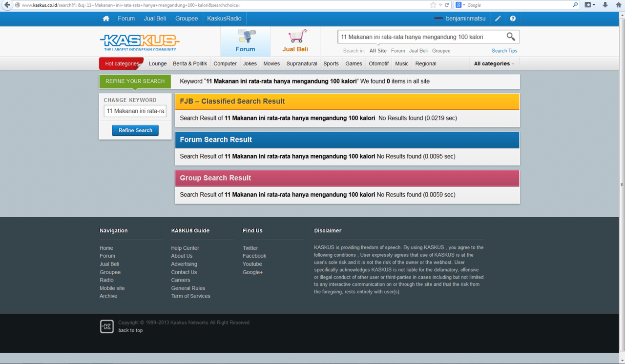This screenshot has width=625, height=364.
Task: Open the Games category
Action: (354, 63)
